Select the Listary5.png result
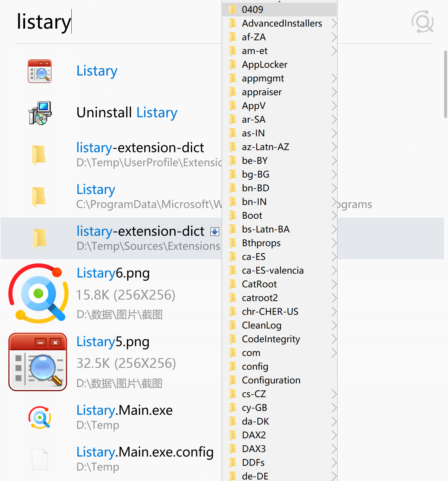448x481 pixels. pos(111,362)
